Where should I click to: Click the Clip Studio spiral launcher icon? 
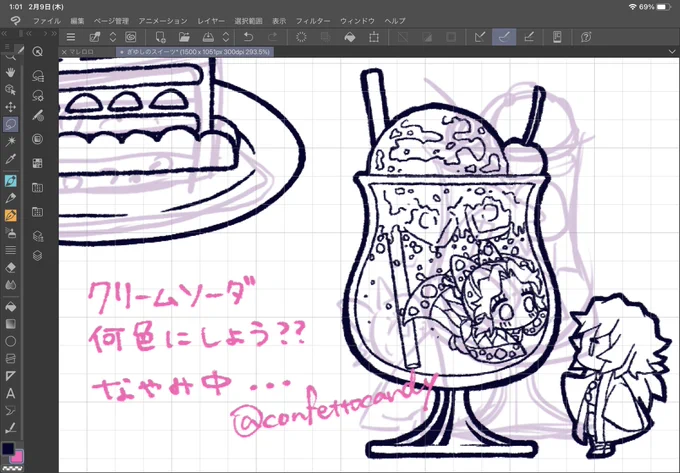131,37
